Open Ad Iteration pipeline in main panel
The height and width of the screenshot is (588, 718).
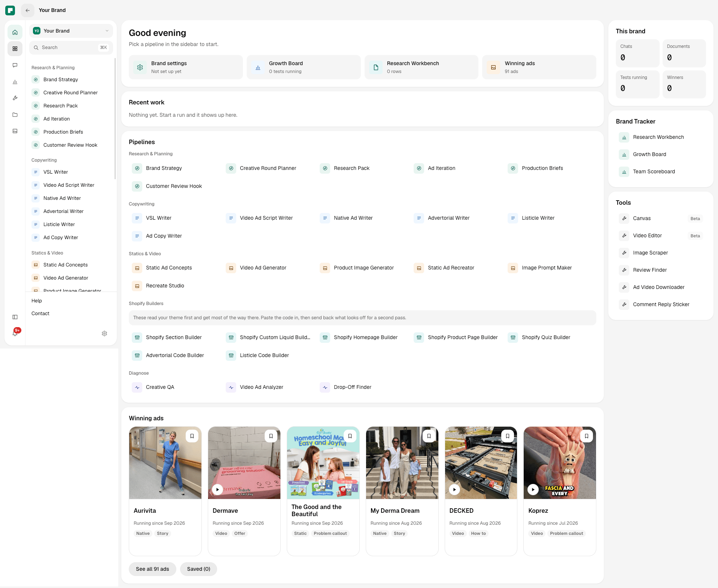pos(456,168)
